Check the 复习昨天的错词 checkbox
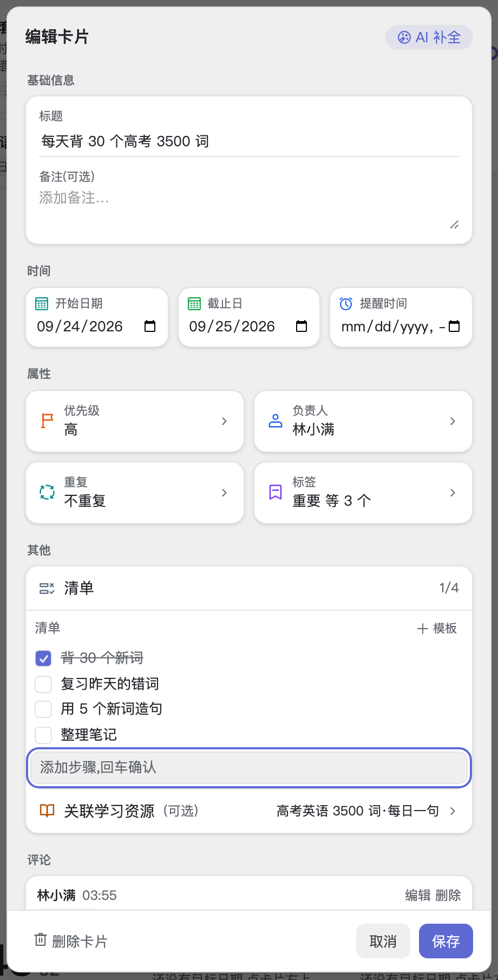 pyautogui.click(x=43, y=684)
